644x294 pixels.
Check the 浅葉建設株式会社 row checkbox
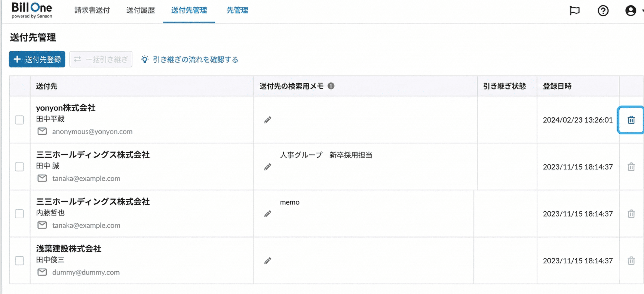pyautogui.click(x=19, y=261)
